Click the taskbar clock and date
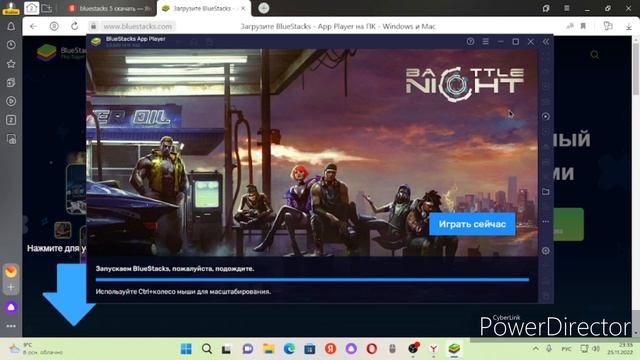Screen dimensions: 640x360 (620, 349)
